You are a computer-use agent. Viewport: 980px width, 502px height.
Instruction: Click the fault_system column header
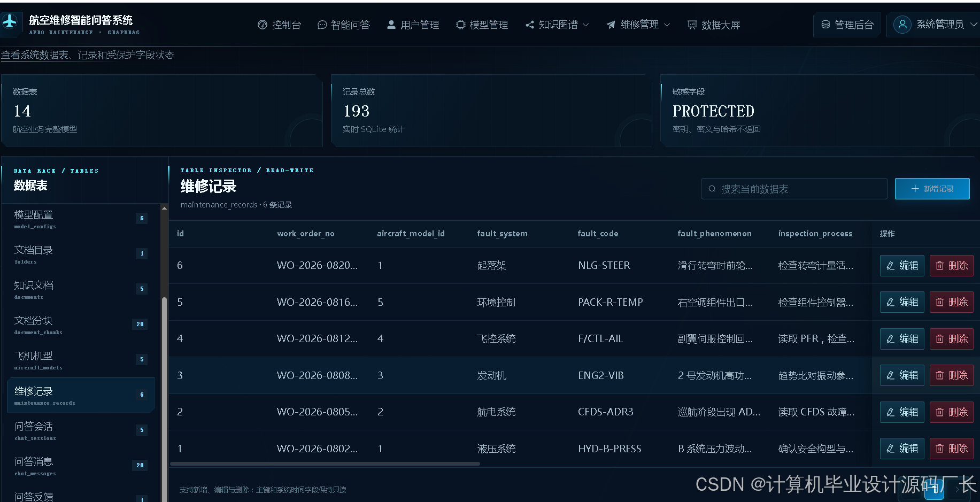502,234
